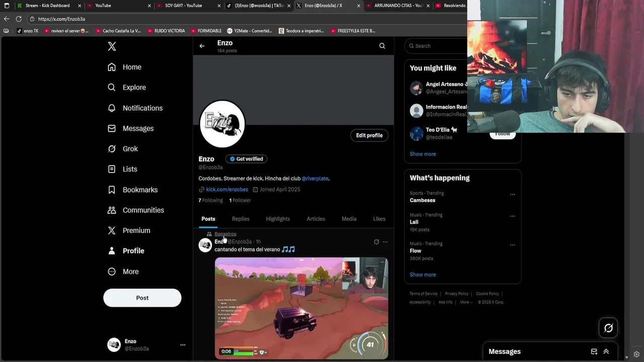Image resolution: width=644 pixels, height=362 pixels.
Task: Open options for the Cambeses trend
Action: coord(512,195)
